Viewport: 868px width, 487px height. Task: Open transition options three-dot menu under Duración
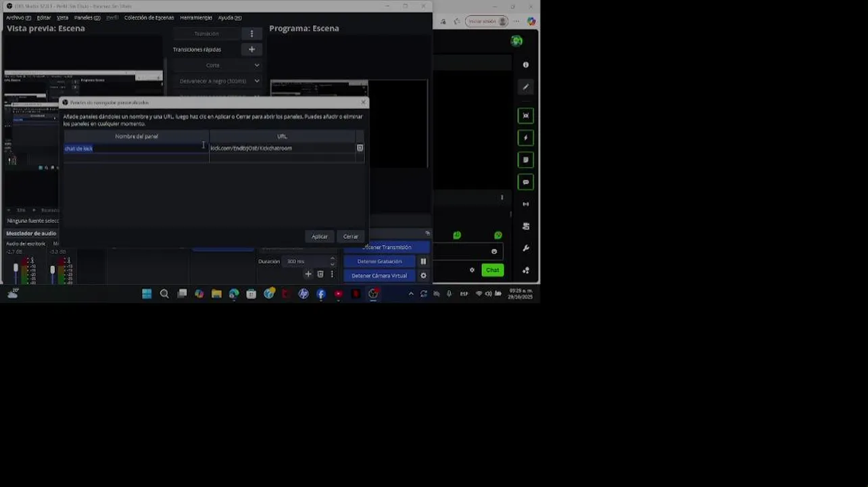[331, 274]
